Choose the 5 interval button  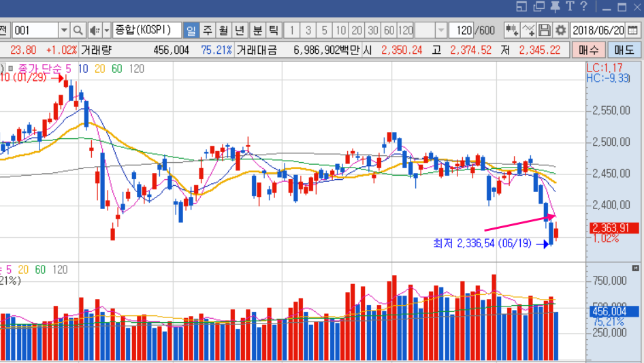click(x=324, y=31)
